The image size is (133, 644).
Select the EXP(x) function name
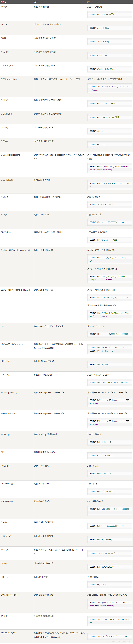tap(4, 215)
